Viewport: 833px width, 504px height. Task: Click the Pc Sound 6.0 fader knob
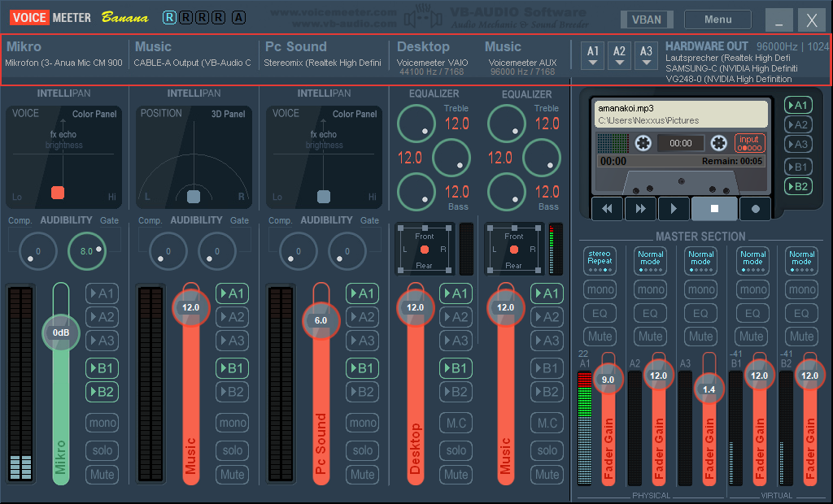click(321, 320)
